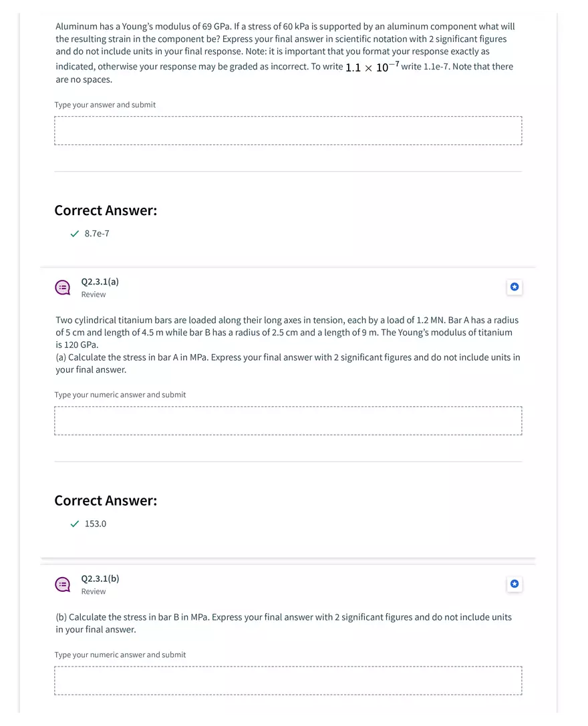Click the 8.7e-7 correct answer text

[97, 233]
